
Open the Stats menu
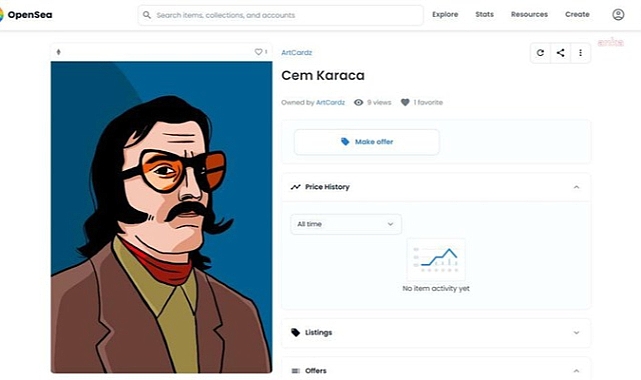pyautogui.click(x=484, y=14)
